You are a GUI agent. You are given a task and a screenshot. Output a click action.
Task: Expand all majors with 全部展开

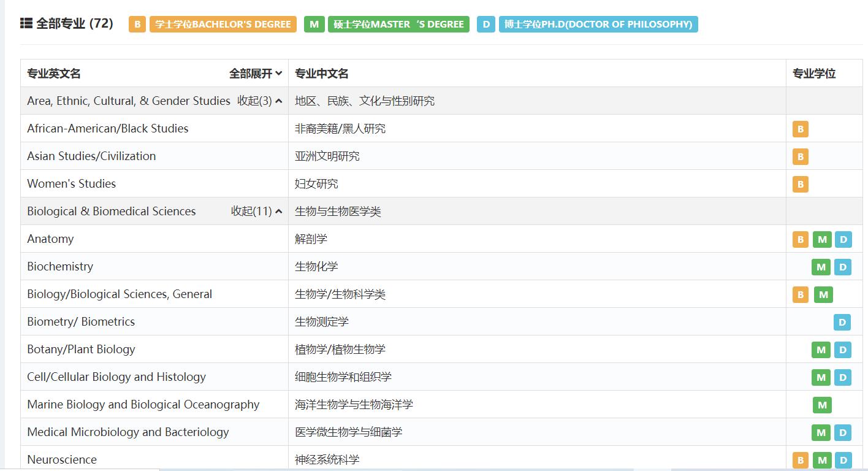tap(256, 74)
